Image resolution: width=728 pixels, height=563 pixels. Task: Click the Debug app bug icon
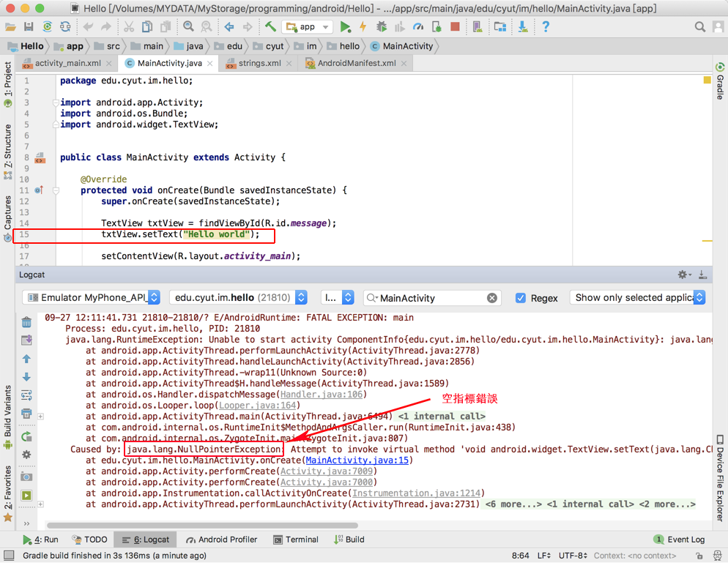click(x=381, y=27)
